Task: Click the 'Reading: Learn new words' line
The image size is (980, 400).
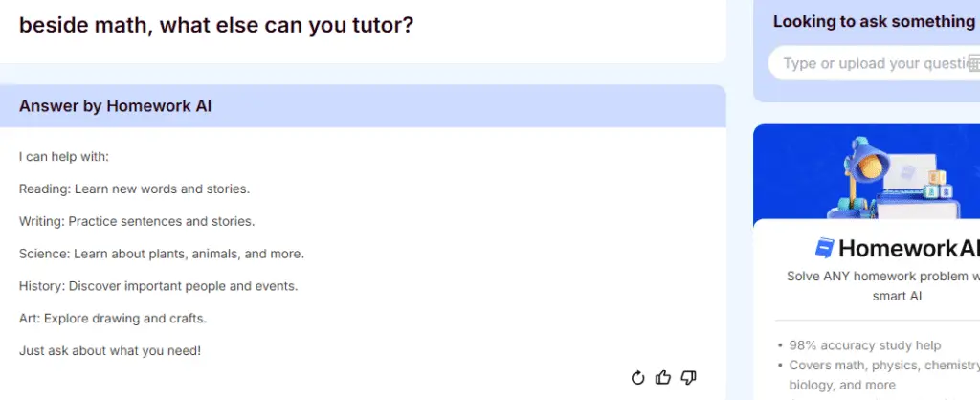Action: coord(134,189)
